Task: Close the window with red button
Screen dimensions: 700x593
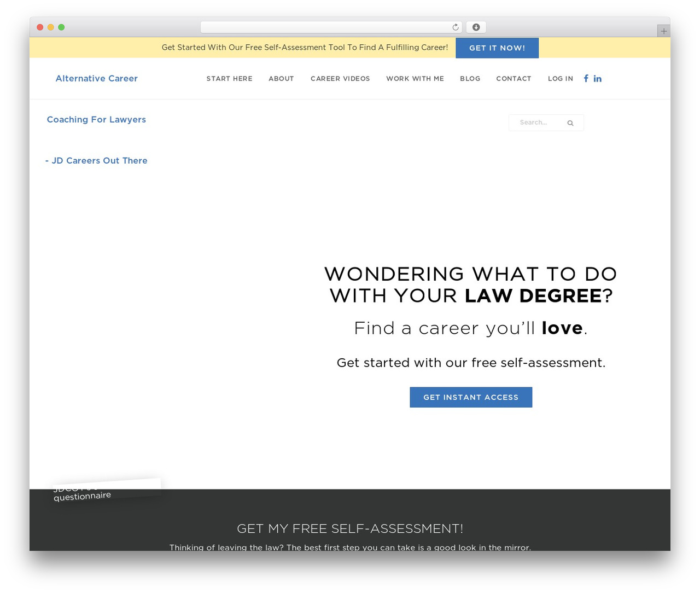Action: click(40, 27)
